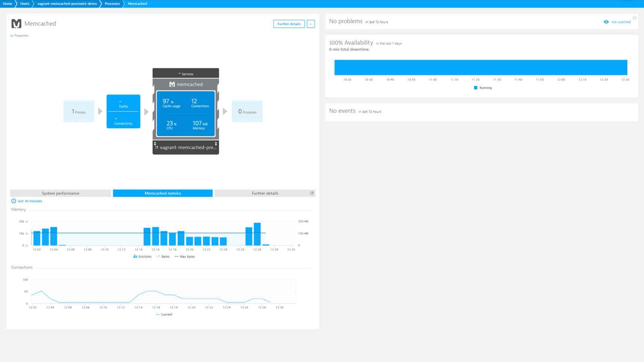
Task: Click the external link icon before vagrant-memcached-pre
Action: pos(157,148)
